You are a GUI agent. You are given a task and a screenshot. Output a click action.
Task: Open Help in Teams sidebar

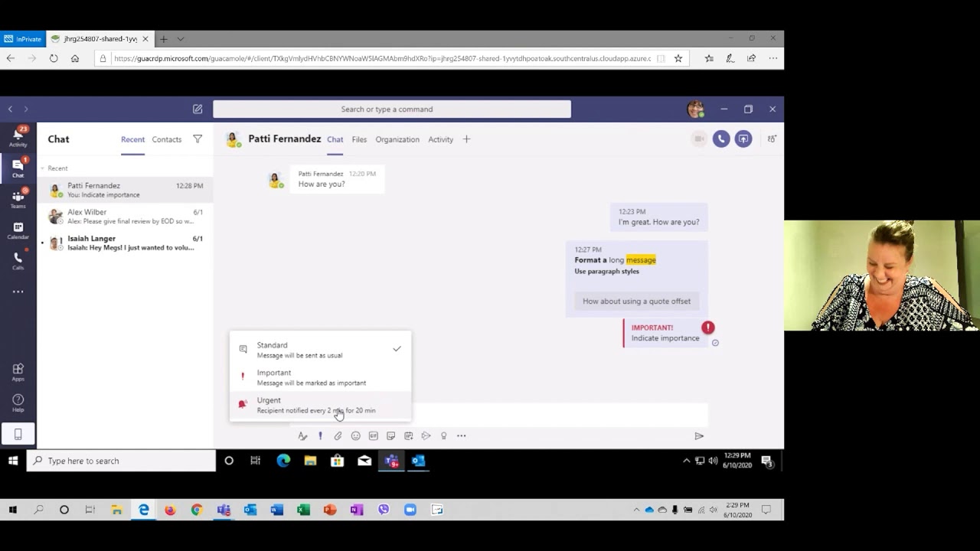pos(18,403)
